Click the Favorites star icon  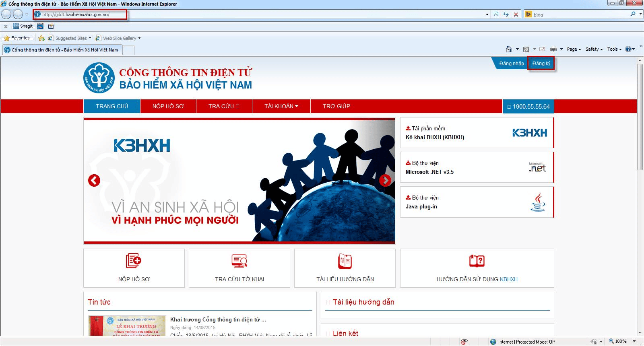pyautogui.click(x=6, y=38)
